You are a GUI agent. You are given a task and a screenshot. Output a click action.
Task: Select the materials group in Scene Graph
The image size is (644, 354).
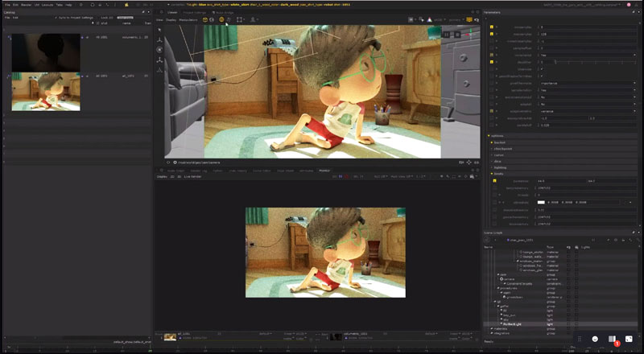499,328
